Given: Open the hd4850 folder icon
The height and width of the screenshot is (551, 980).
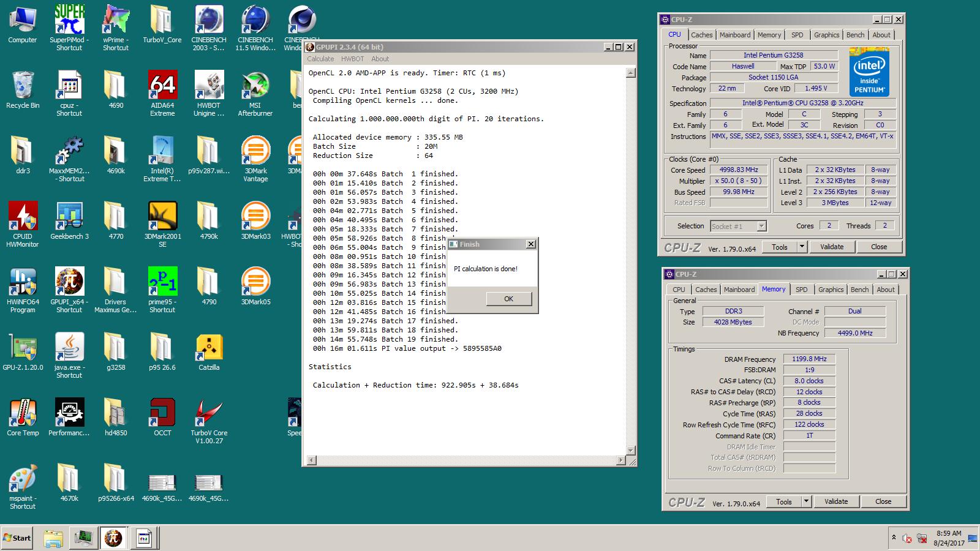Looking at the screenshot, I should (116, 418).
